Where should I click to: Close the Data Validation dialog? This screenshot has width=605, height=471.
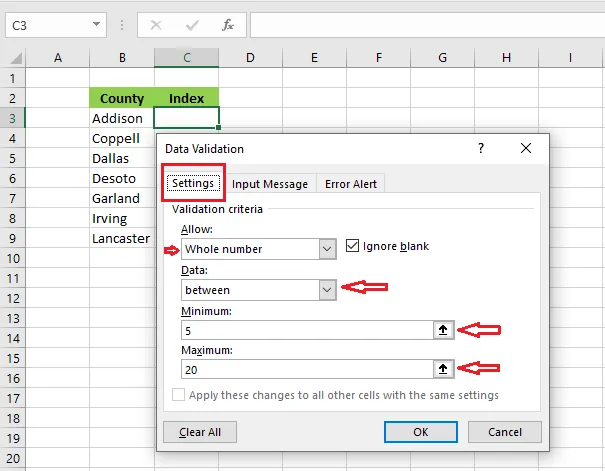click(x=526, y=148)
